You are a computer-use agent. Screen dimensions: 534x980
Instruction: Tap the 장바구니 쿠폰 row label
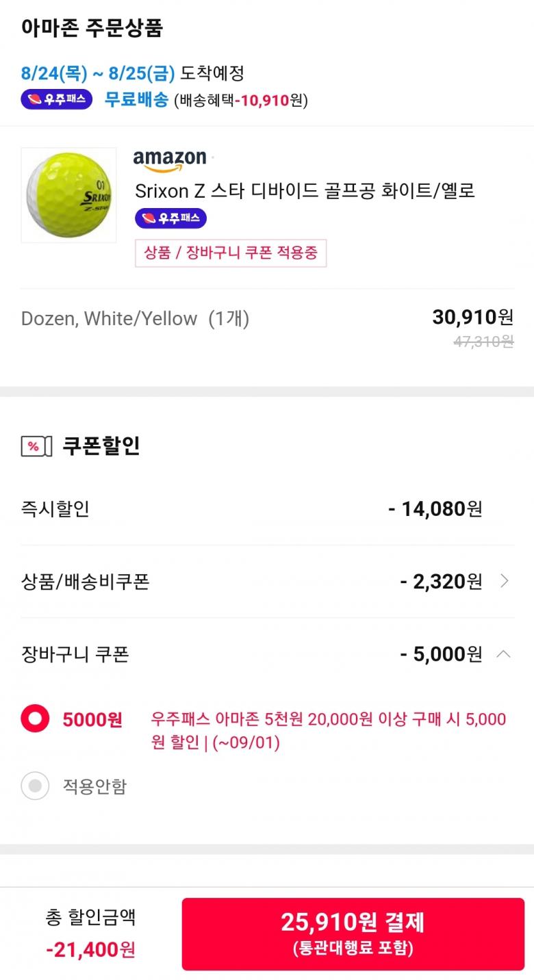coord(75,654)
